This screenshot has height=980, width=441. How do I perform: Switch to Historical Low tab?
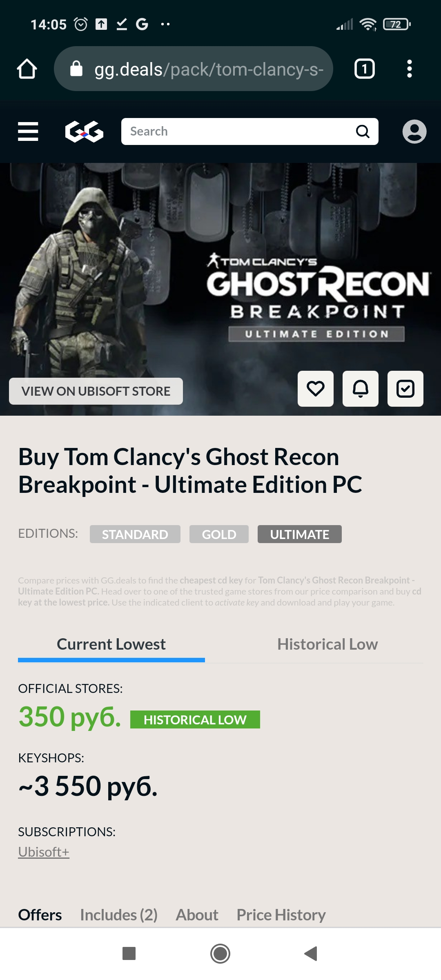pos(327,644)
